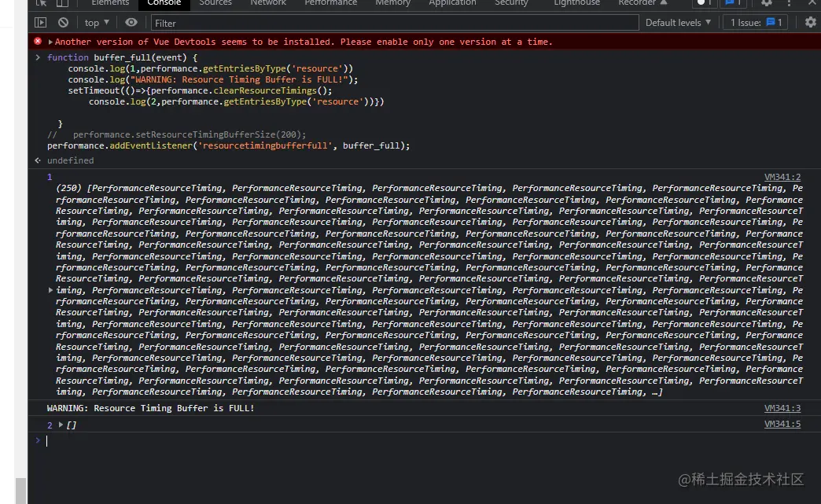The width and height of the screenshot is (821, 504).
Task: Expand the empty array after log 2
Action: tap(61, 425)
